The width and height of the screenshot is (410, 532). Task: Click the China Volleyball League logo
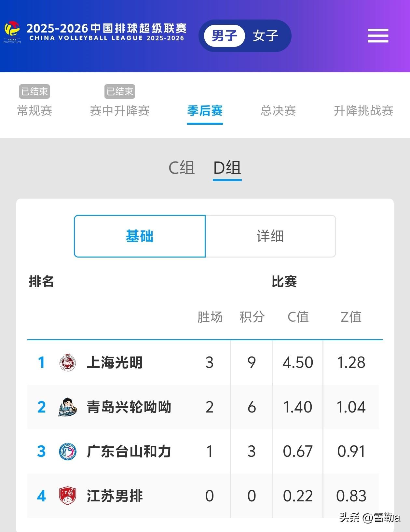(12, 32)
